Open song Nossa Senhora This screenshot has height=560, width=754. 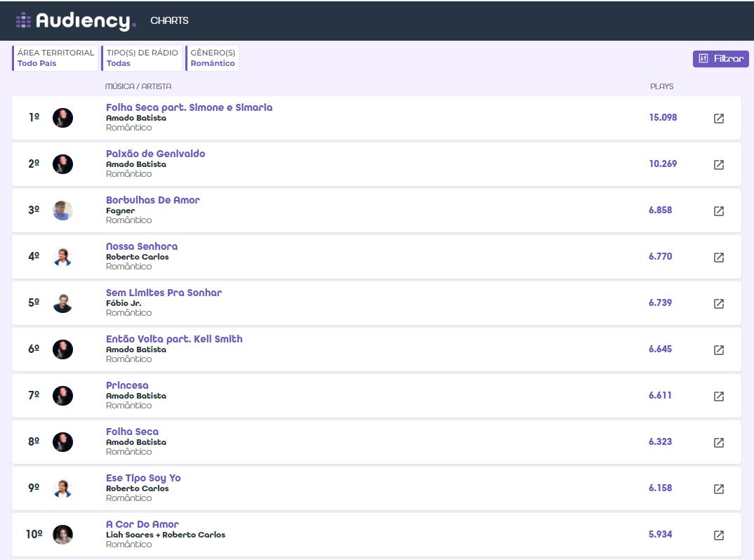tap(142, 246)
